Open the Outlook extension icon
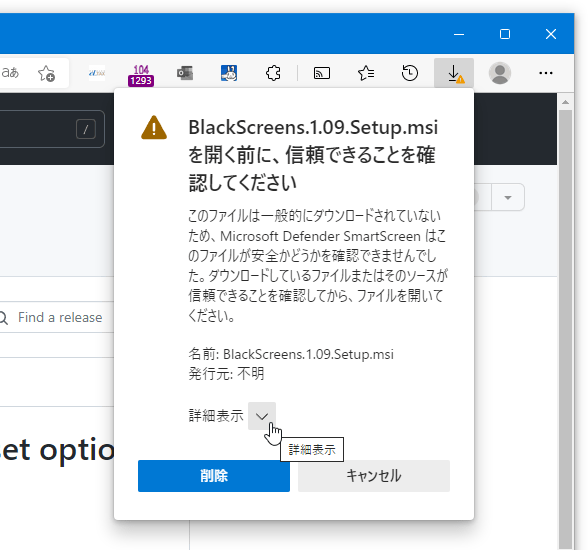Screen dimensions: 588x550 (185, 73)
